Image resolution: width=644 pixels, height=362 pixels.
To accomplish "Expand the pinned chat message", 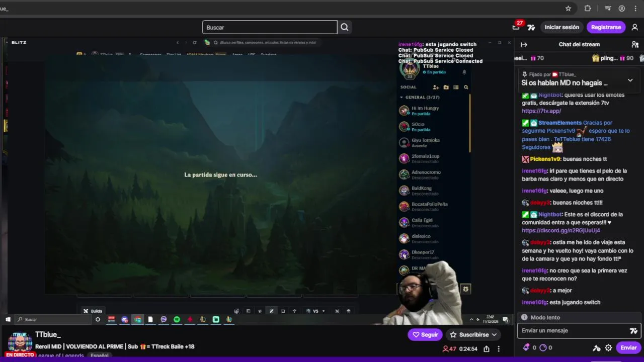I will (x=630, y=80).
